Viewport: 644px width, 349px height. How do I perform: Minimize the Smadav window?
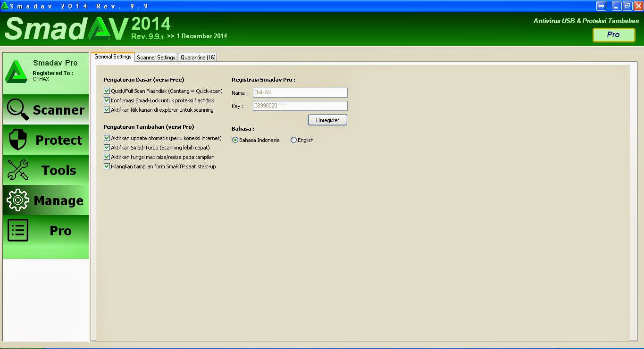[x=617, y=6]
